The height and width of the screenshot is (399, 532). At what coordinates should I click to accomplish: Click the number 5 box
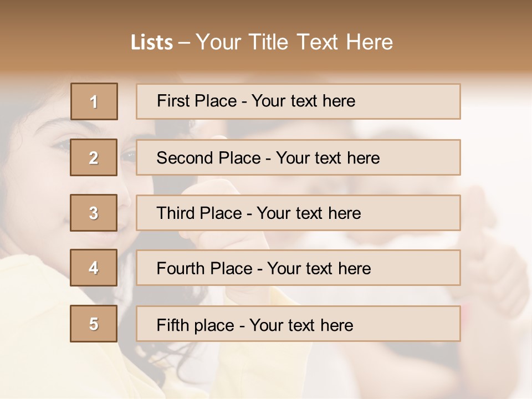(94, 324)
